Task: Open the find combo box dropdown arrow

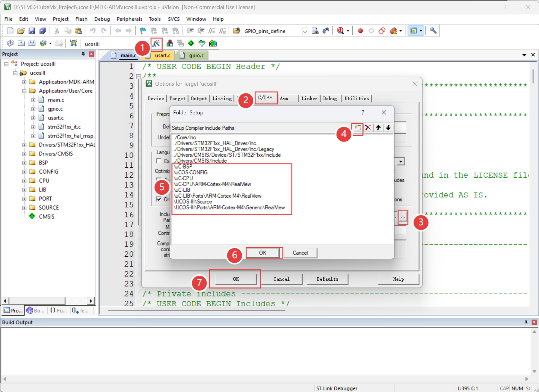Action: click(305, 31)
